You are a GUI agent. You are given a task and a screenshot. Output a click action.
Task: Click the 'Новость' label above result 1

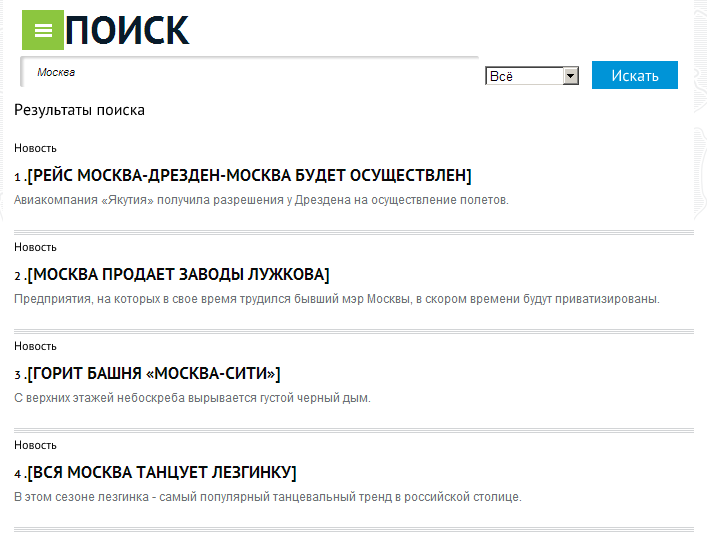click(x=35, y=148)
